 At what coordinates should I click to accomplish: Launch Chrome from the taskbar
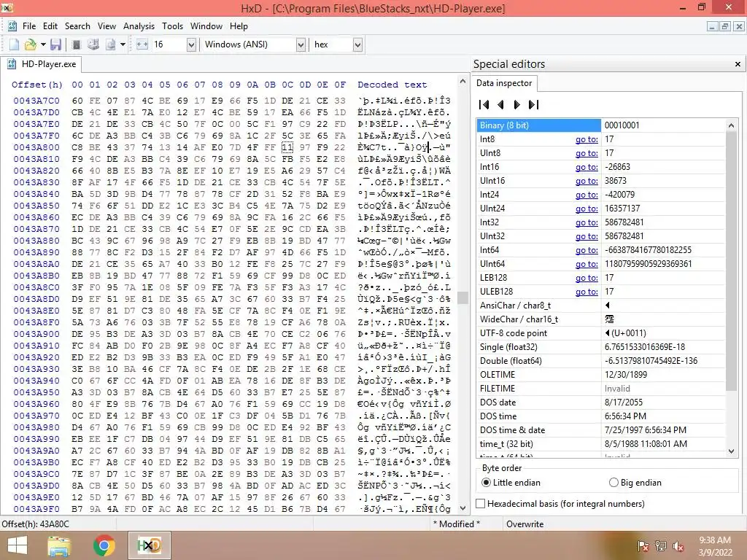(104, 545)
